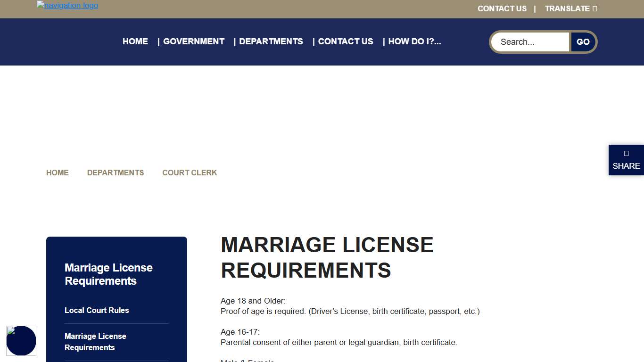This screenshot has height=362, width=644.
Task: Open the COURT CLERK breadcrumb link
Action: (190, 173)
